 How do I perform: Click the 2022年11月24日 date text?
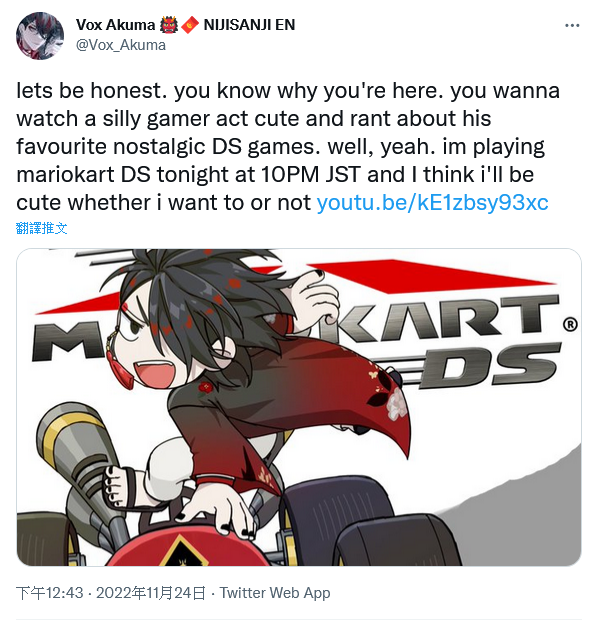point(151,593)
